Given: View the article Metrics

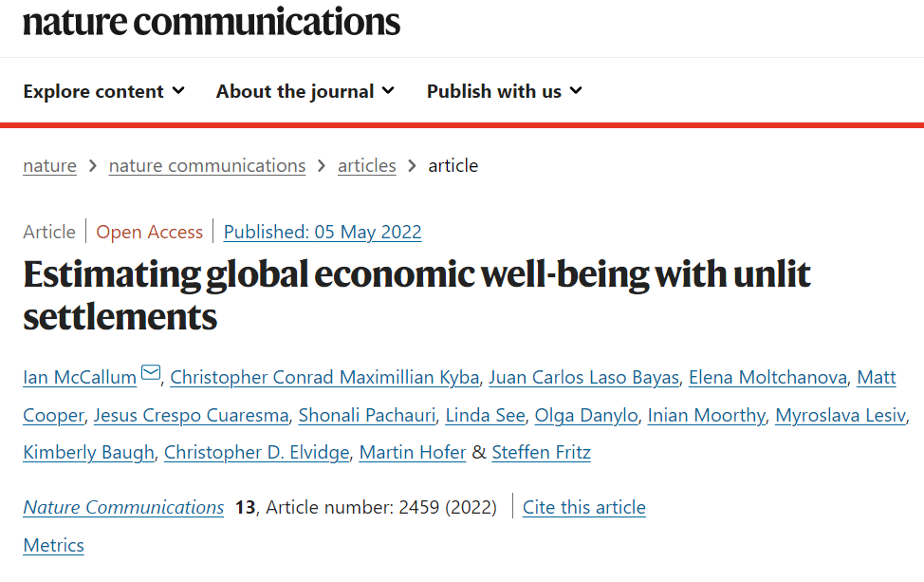Looking at the screenshot, I should tap(54, 545).
